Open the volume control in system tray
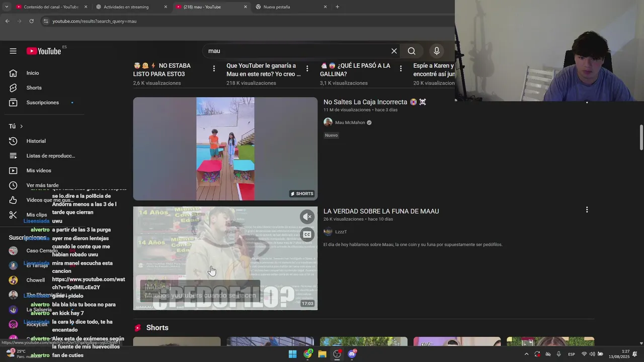 592,354
